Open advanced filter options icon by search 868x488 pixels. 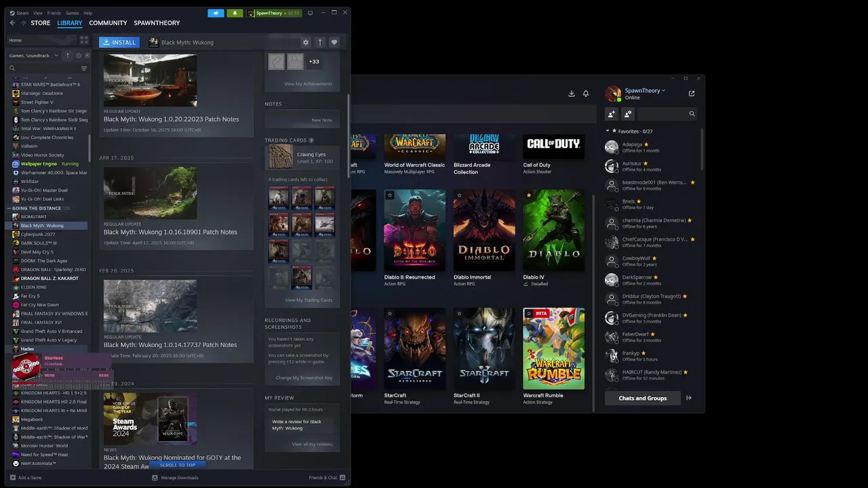(x=84, y=68)
